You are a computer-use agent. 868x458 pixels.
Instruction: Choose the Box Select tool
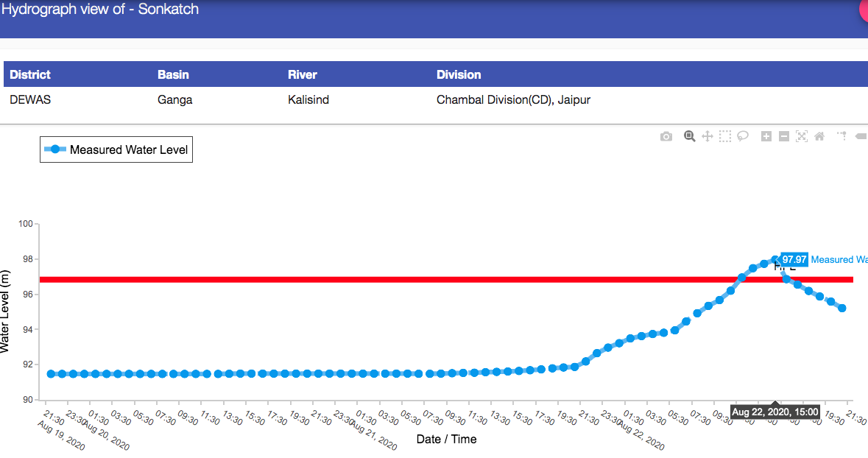click(725, 136)
